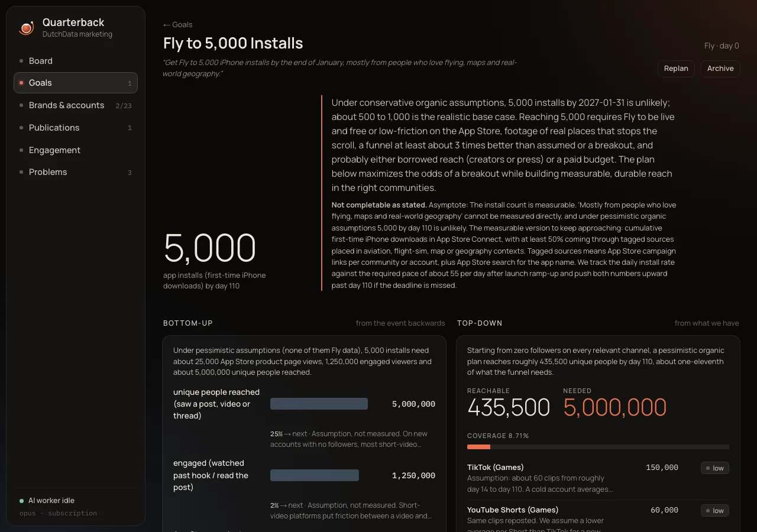The height and width of the screenshot is (532, 757).
Task: Click the 'opus · subscription' label
Action: pos(58,513)
